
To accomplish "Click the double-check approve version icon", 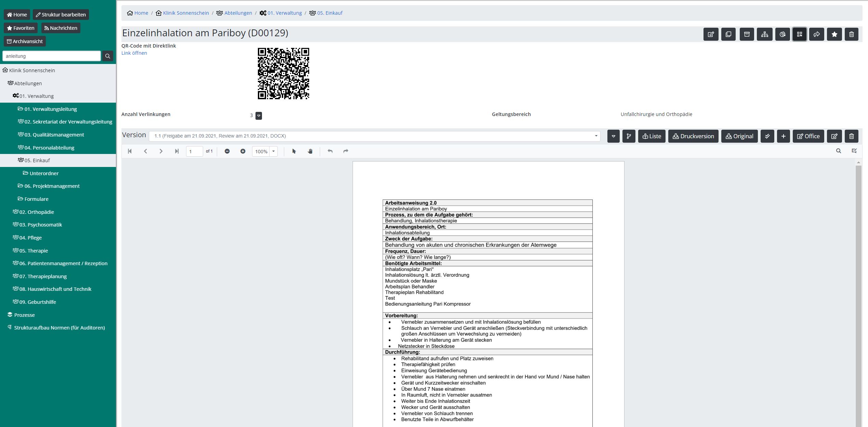I will click(767, 136).
